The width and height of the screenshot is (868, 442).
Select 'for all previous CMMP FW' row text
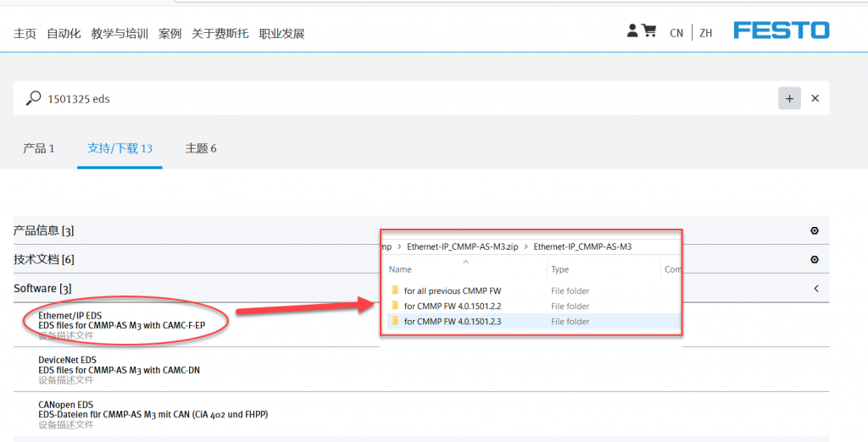point(453,290)
